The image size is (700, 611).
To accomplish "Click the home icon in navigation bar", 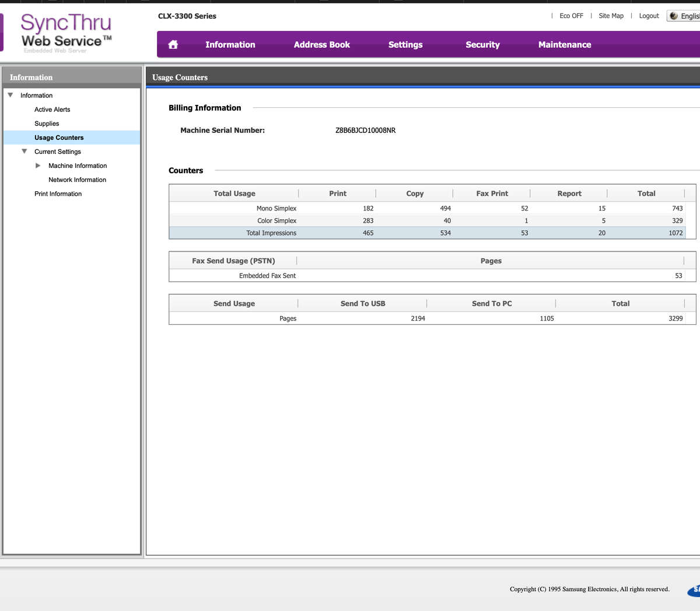I will click(x=173, y=45).
